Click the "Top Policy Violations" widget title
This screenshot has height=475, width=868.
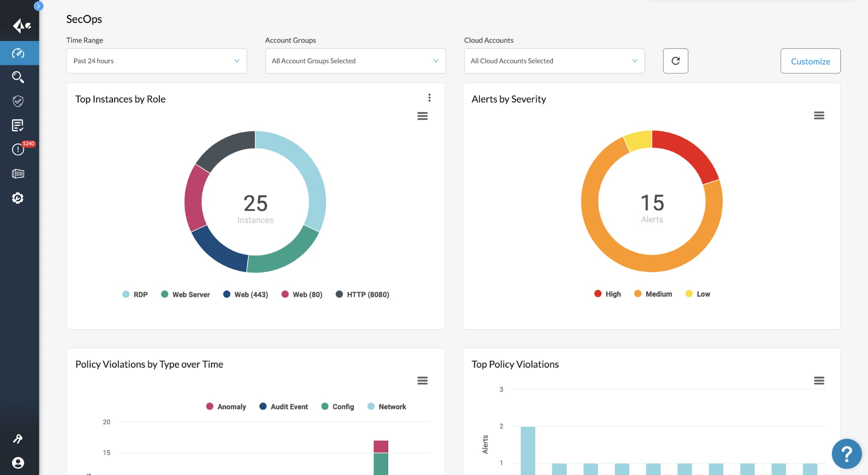click(515, 364)
